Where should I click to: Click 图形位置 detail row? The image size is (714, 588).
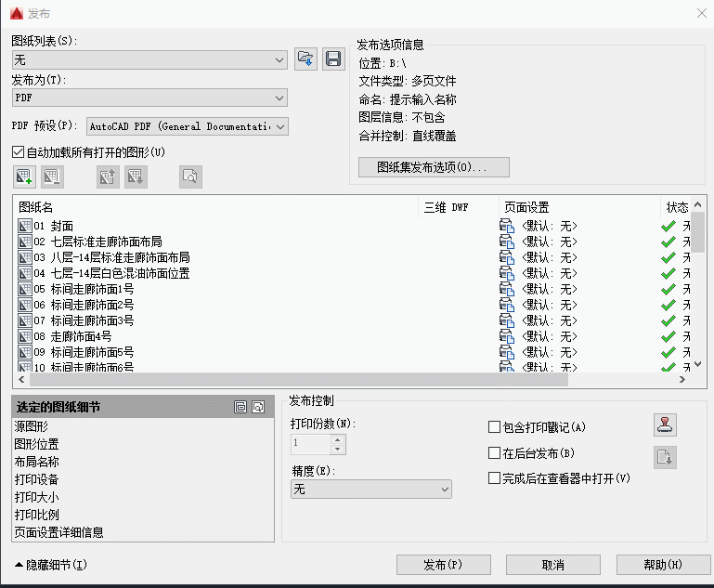click(143, 445)
